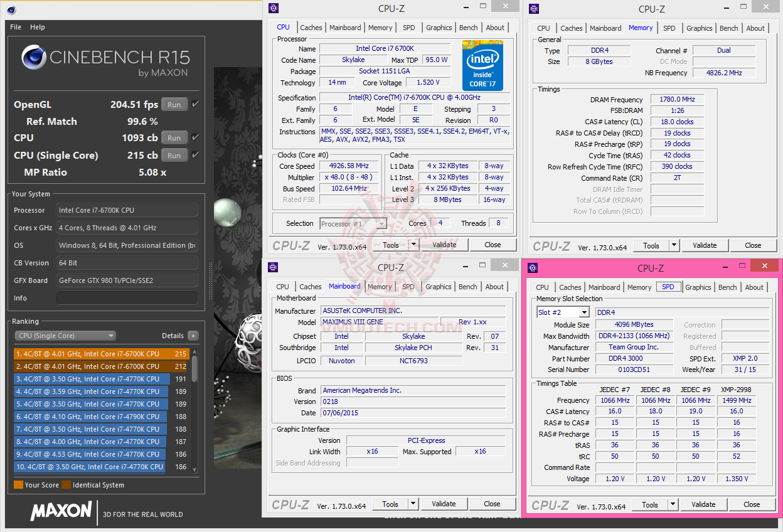
Task: Click the Multiplier value x 48.0
Action: click(348, 178)
